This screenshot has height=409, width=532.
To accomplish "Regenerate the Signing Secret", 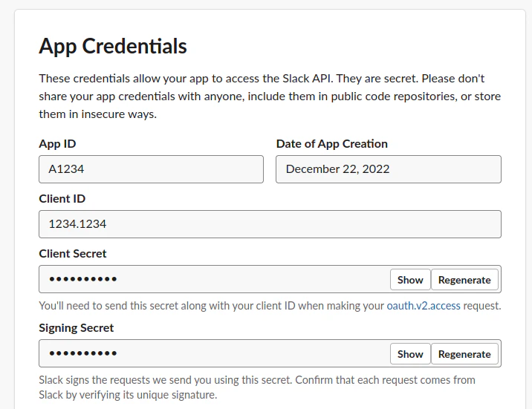I will 464,354.
